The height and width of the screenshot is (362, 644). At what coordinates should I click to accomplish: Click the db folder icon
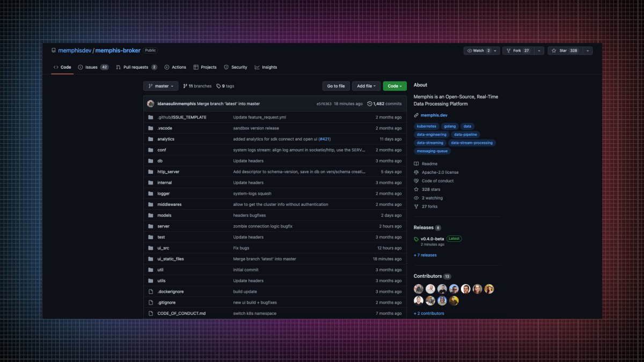coord(151,161)
